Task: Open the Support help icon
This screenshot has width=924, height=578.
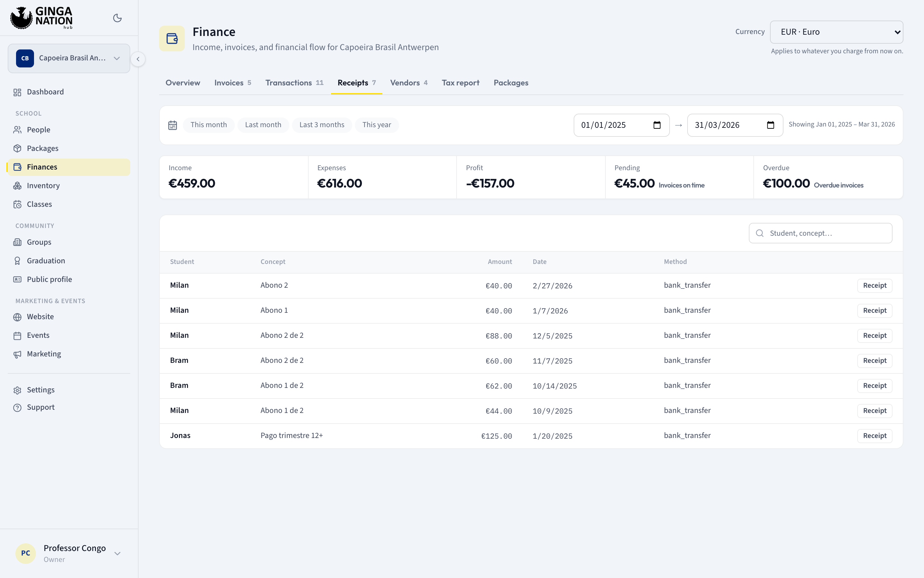Action: click(17, 407)
